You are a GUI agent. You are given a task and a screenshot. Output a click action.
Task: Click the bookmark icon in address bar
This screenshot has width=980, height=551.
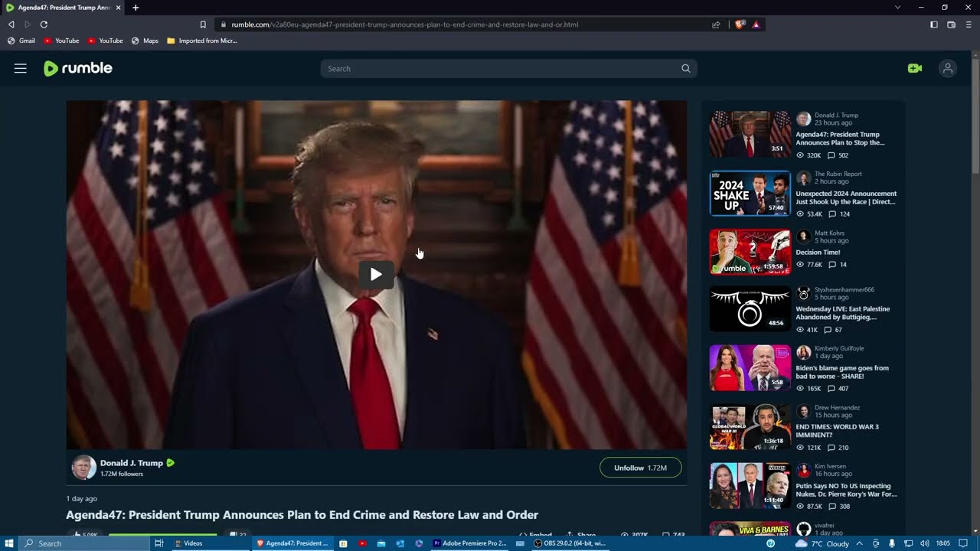click(203, 24)
